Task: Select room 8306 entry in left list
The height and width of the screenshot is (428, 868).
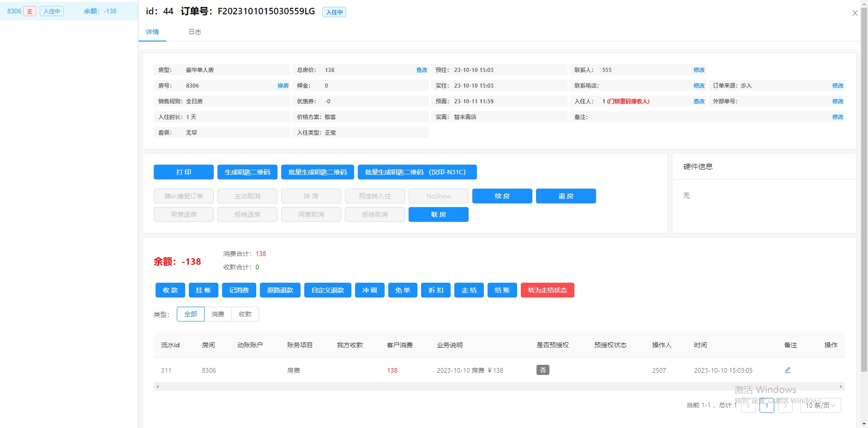Action: pyautogui.click(x=69, y=11)
